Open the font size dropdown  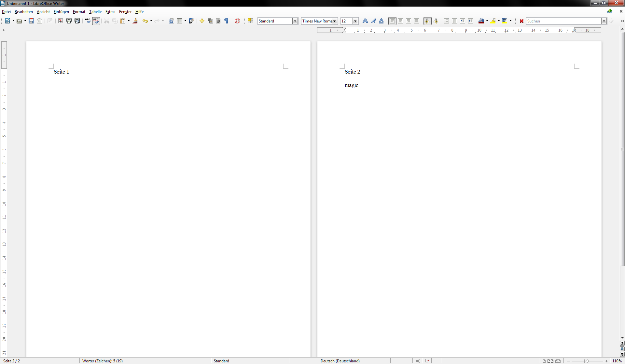[x=355, y=21]
